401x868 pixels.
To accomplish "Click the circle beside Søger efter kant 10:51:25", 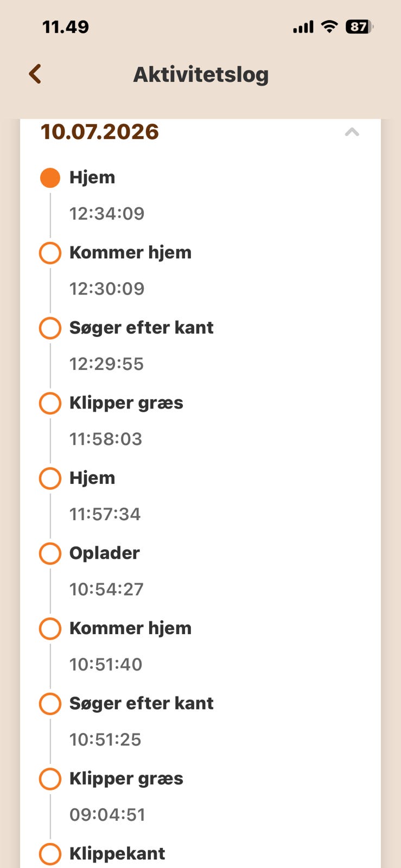I will point(50,704).
